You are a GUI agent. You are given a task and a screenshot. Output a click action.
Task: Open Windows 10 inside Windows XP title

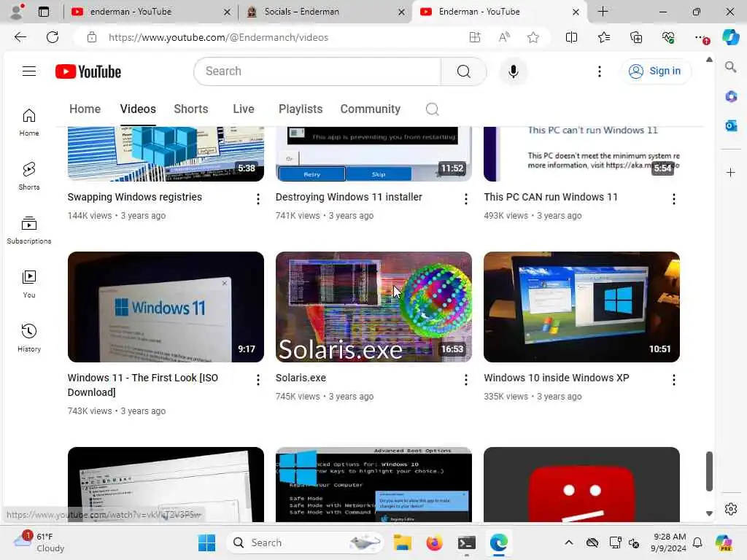(x=557, y=378)
